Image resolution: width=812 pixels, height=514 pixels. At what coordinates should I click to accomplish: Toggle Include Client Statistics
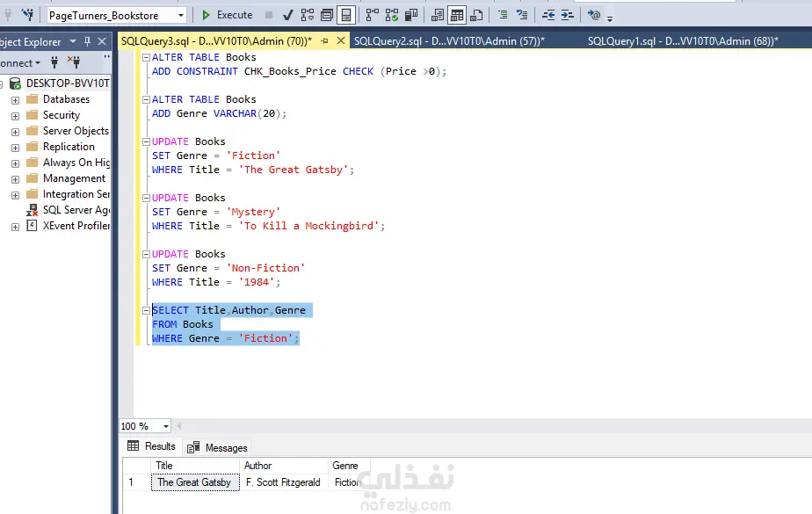coord(411,15)
